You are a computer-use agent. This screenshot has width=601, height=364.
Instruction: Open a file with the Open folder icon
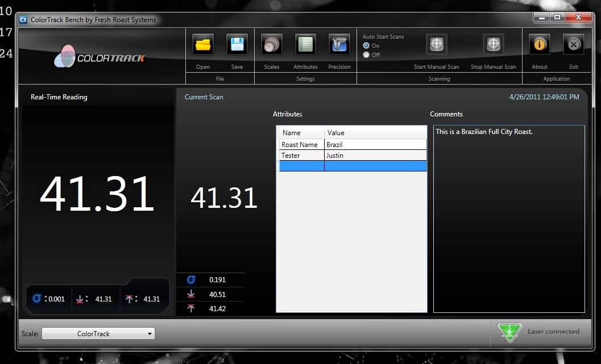(x=203, y=44)
